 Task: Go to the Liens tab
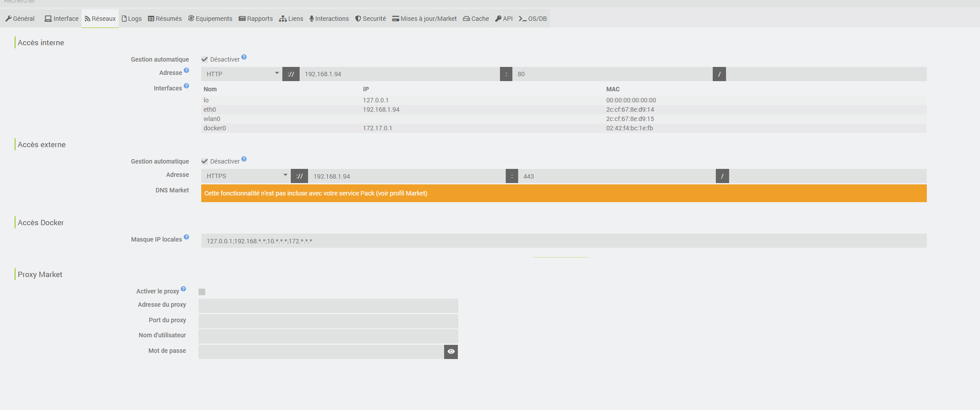[291, 19]
